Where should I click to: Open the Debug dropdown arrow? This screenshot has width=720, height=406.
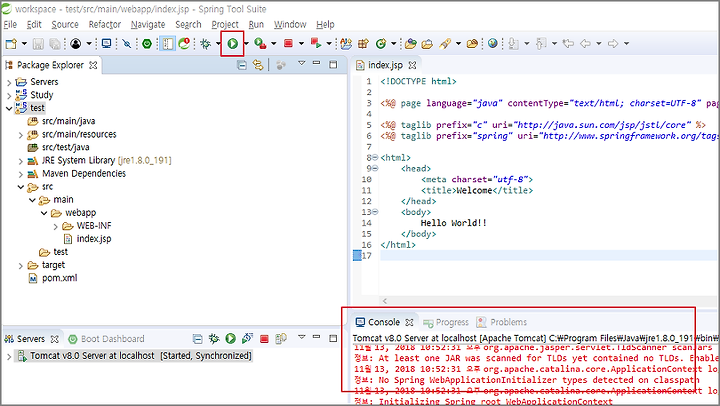218,44
